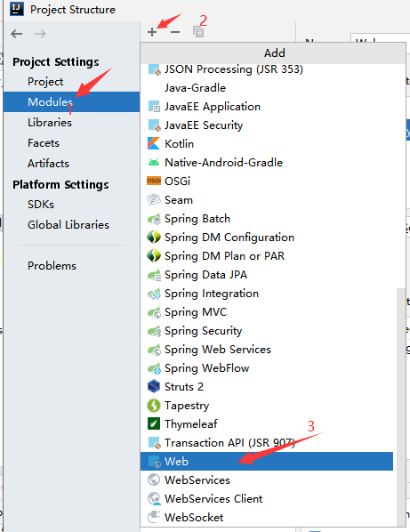410x532 pixels.
Task: Go forward with the right arrow
Action: [x=40, y=34]
